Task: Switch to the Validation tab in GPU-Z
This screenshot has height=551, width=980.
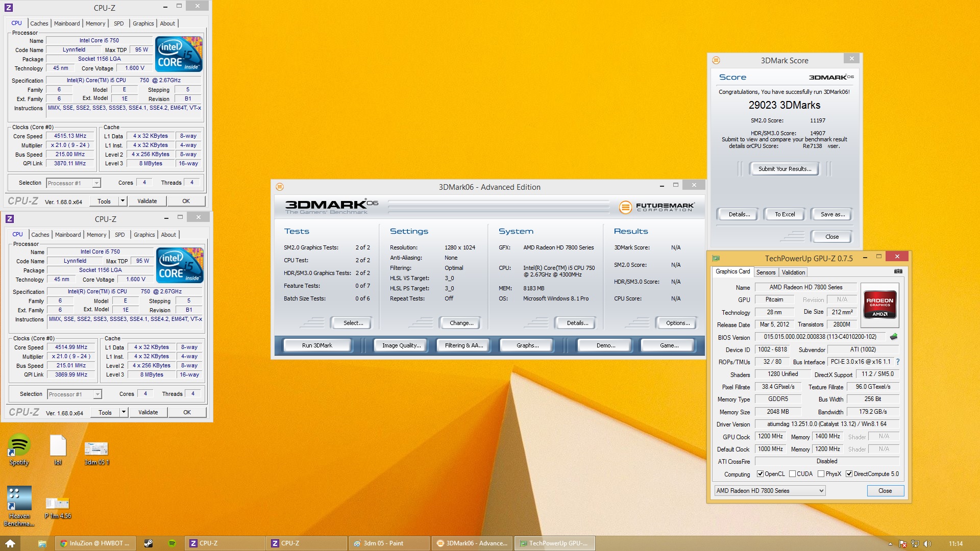Action: tap(793, 272)
